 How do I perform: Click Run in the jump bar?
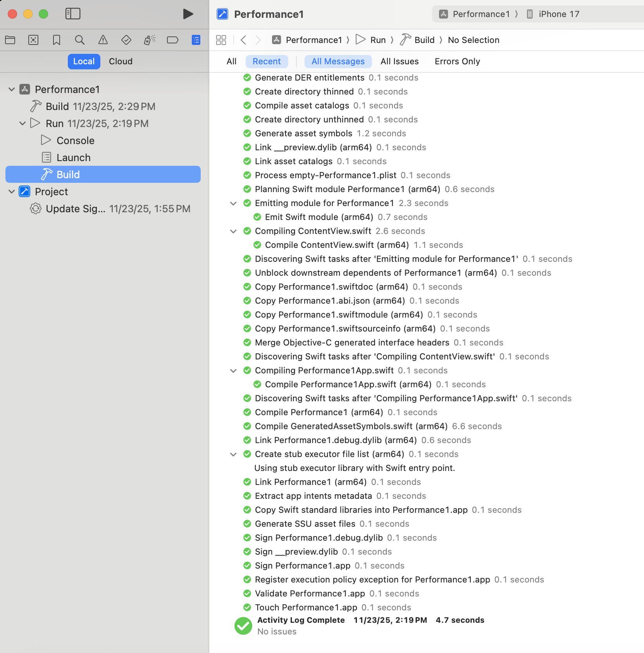coord(371,40)
